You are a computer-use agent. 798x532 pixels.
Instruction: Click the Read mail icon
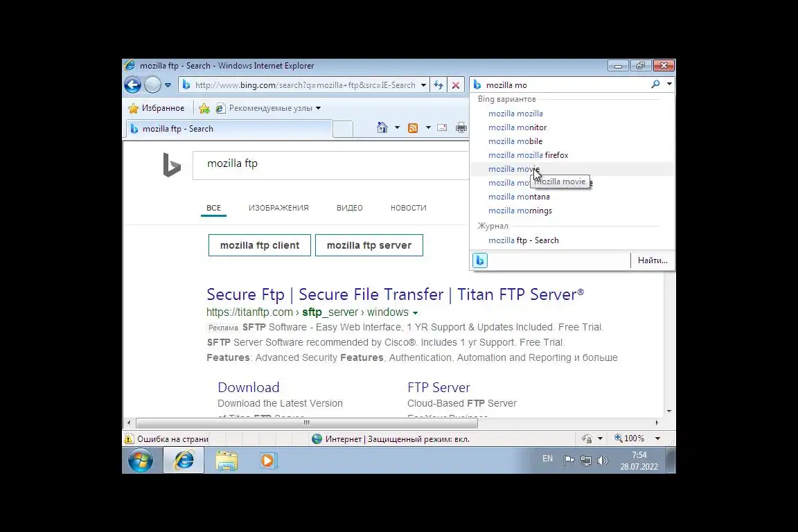(x=442, y=127)
